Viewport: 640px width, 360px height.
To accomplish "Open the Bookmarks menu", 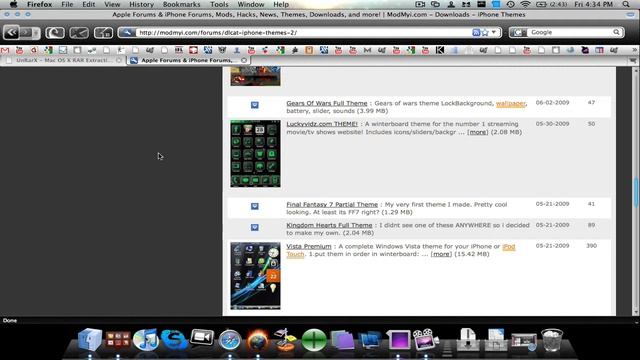I will click(x=182, y=4).
